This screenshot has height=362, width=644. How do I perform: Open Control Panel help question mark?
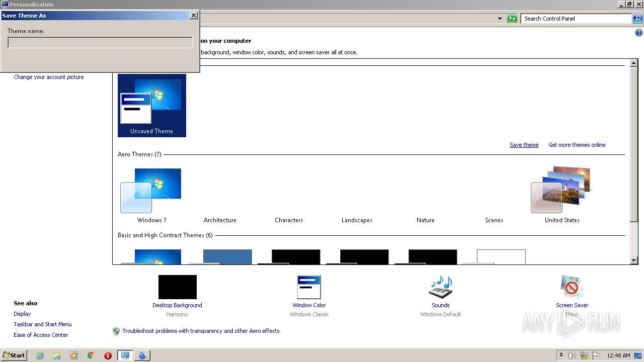click(639, 33)
